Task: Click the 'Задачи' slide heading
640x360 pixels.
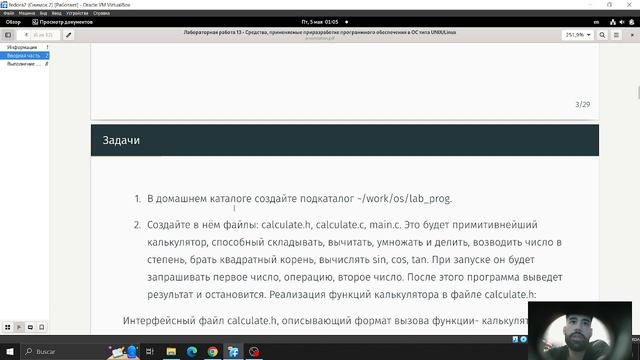Action: coord(121,140)
